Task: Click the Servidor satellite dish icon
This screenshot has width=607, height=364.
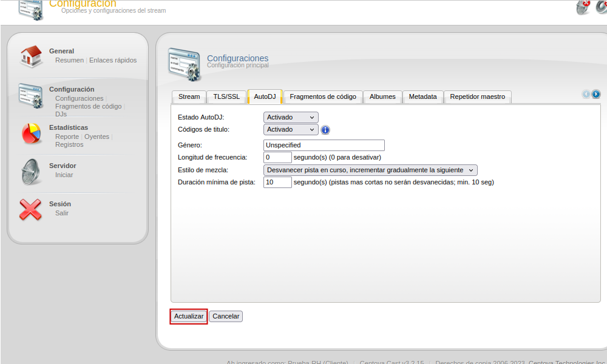Action: point(30,172)
